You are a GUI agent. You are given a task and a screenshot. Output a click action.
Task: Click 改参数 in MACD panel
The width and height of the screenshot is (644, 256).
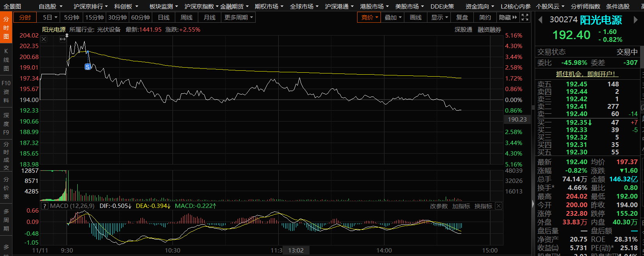click(x=439, y=206)
